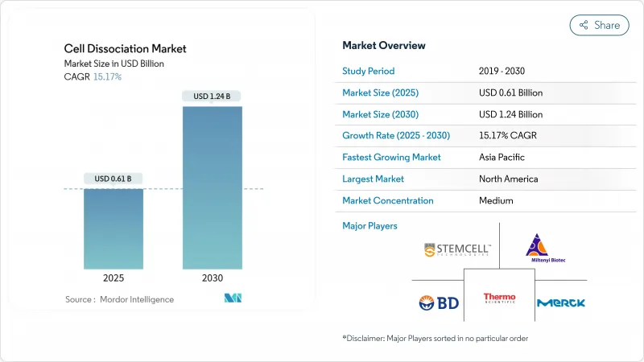Click the USD 1.24 B bar label

point(212,97)
